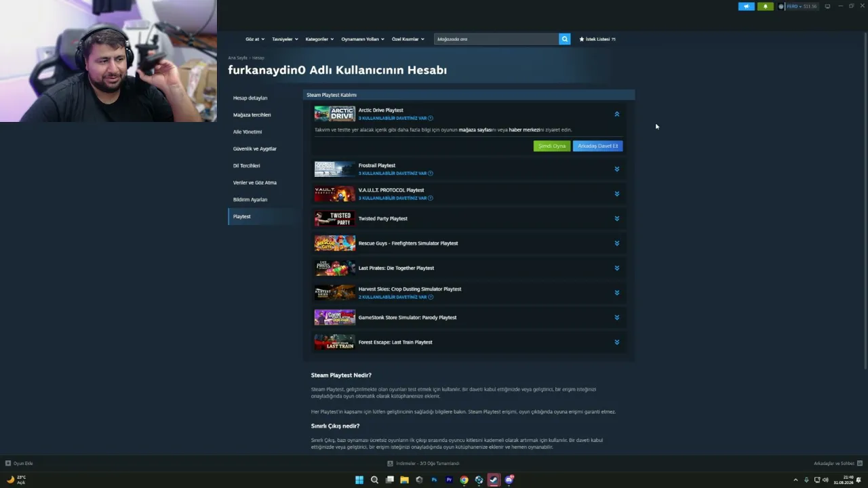Click the Steam taskbar icon
Viewport: 868px width, 488px height.
[494, 480]
